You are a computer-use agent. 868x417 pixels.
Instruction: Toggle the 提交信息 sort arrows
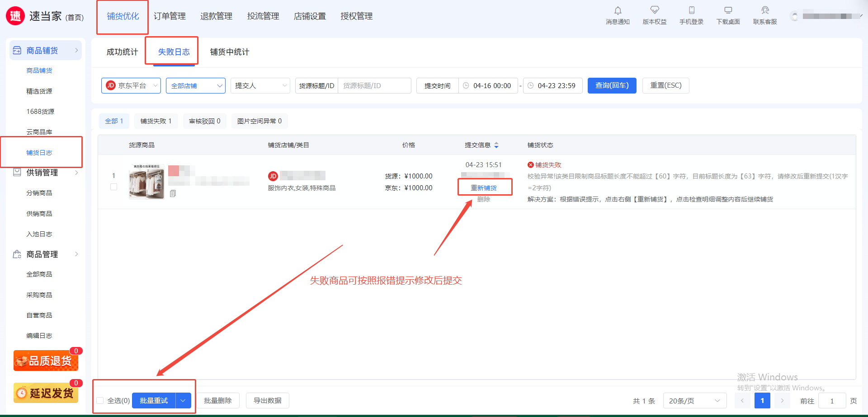[x=496, y=145]
